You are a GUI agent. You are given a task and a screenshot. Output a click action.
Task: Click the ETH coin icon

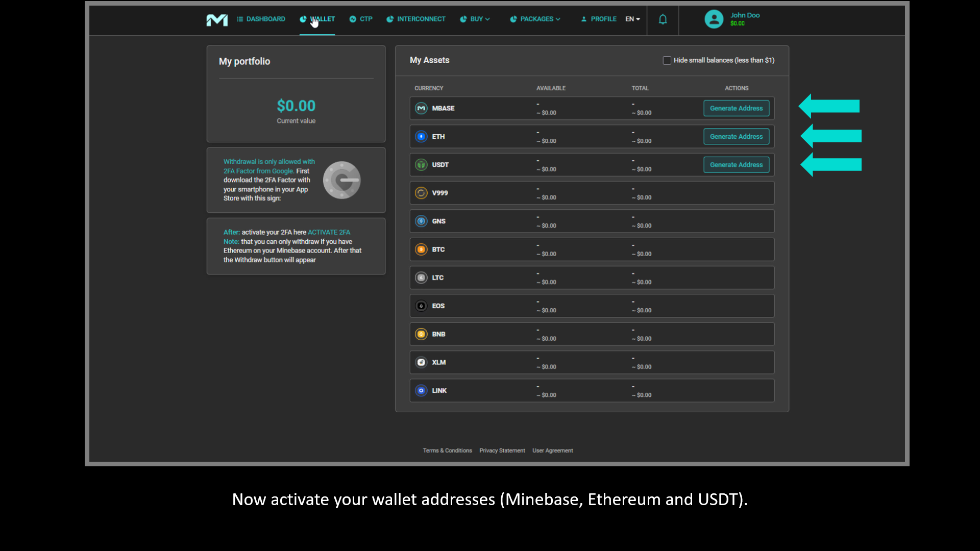pyautogui.click(x=421, y=137)
